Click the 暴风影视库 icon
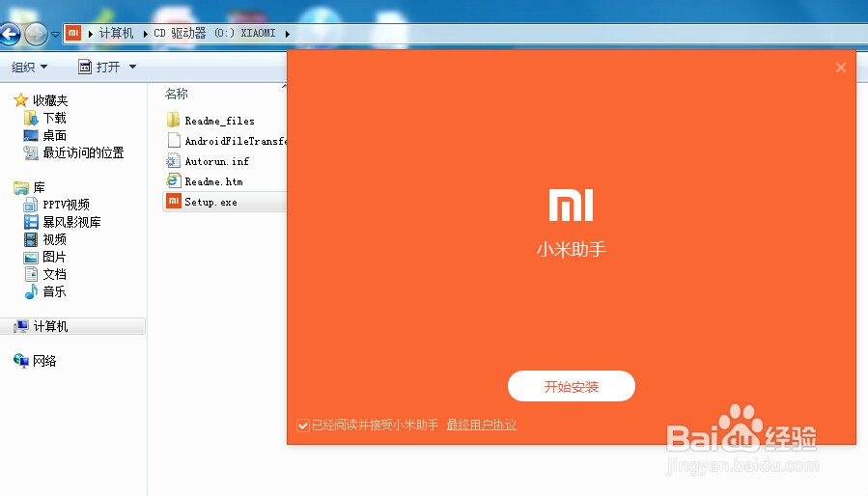This screenshot has height=496, width=868. pos(31,222)
